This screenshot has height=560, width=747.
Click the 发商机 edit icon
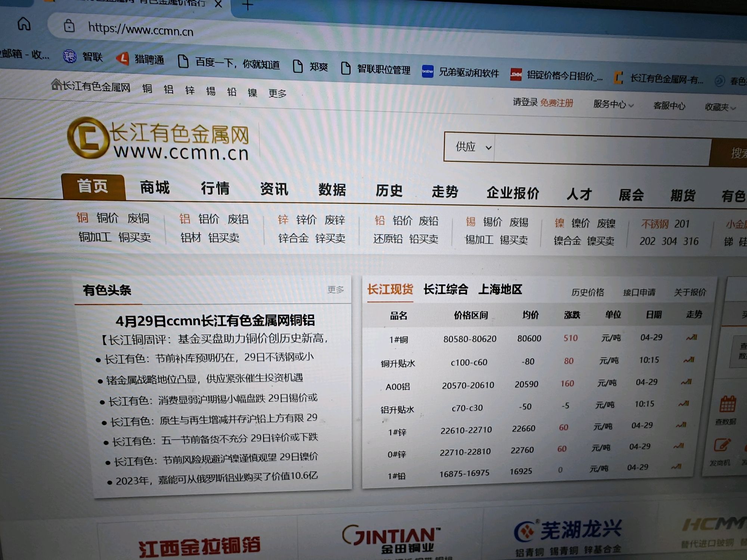click(x=722, y=445)
